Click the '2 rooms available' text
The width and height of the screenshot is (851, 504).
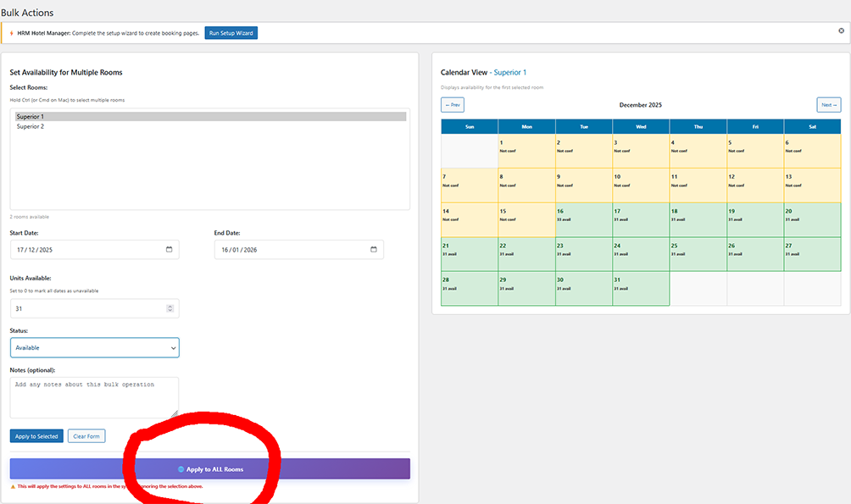pos(30,217)
